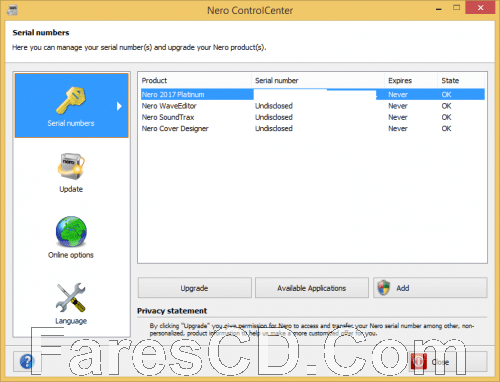Click Never expiry for Nero 2017 Platinum
The width and height of the screenshot is (500, 382).
398,94
